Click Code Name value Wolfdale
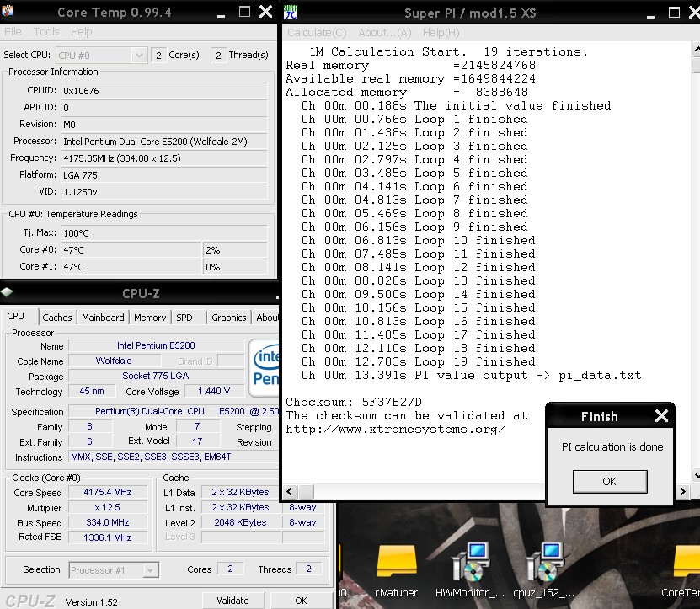 point(114,361)
